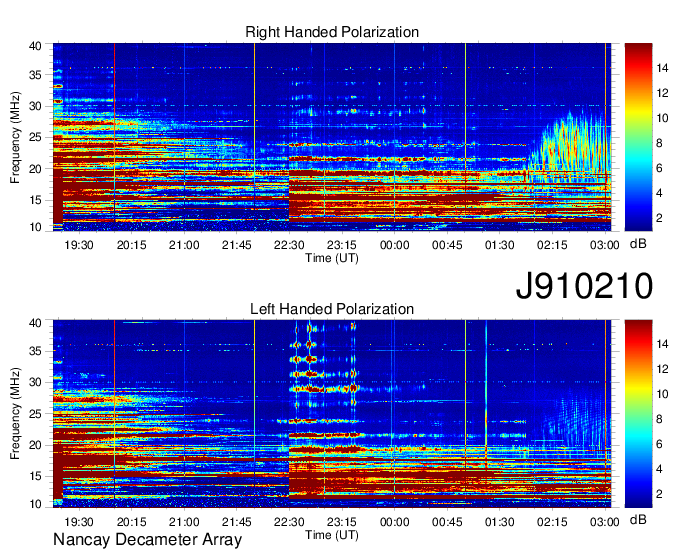Click the 8 dB label on top colorbar

click(x=659, y=143)
